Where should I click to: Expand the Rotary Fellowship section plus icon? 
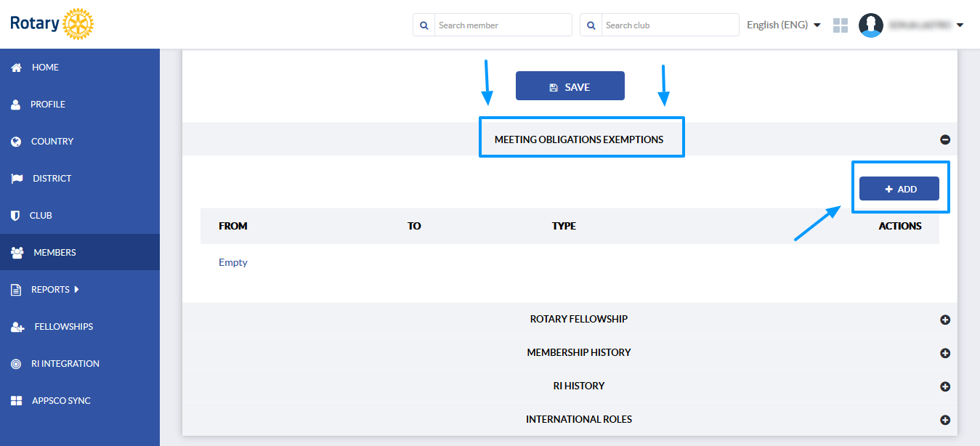945,320
